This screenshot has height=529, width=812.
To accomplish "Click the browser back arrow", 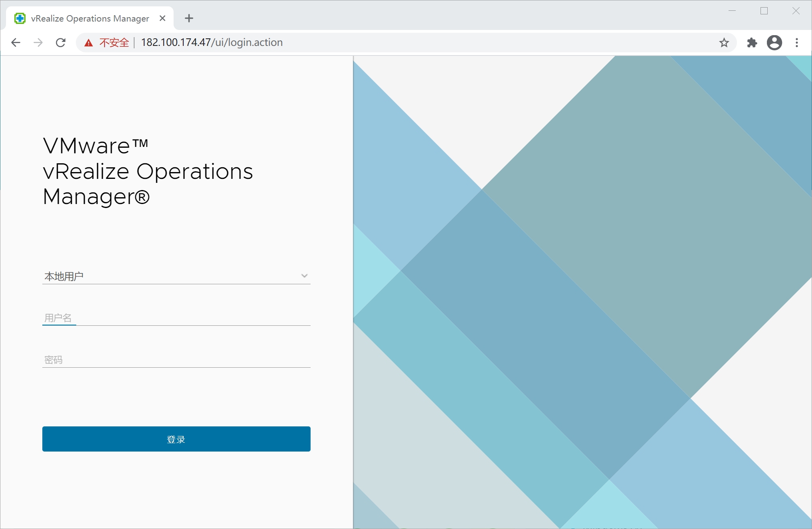I will click(16, 42).
